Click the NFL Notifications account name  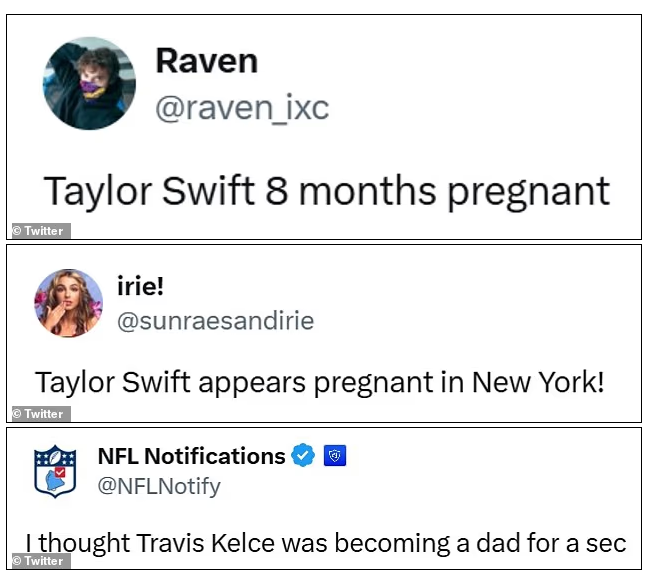click(192, 456)
